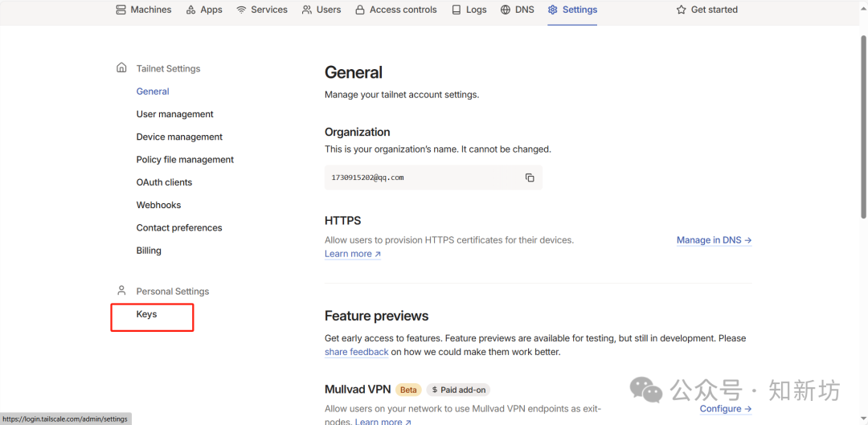
Task: Click the Services wifi-style icon
Action: [x=241, y=10]
